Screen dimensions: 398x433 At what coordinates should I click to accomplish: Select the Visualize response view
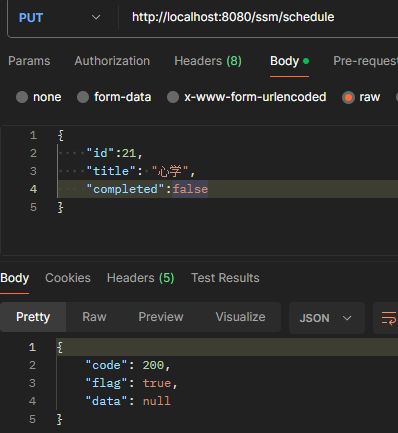point(240,317)
